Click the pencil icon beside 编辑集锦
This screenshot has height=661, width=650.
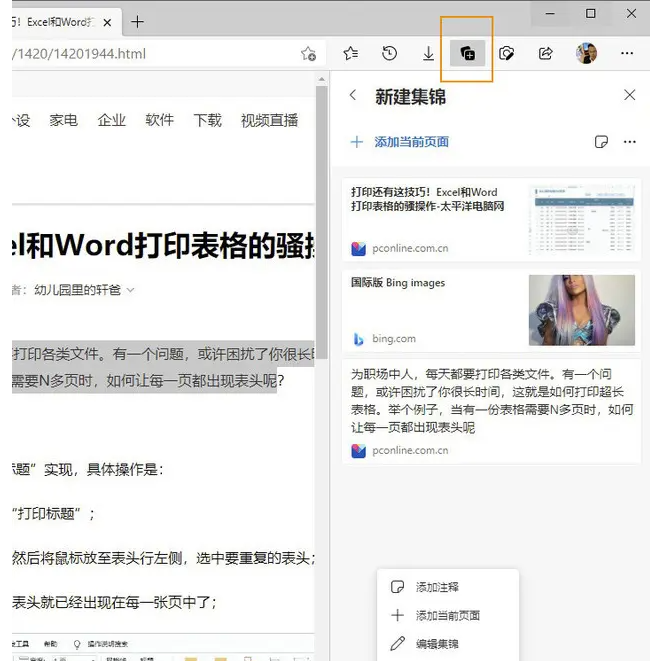pyautogui.click(x=397, y=644)
